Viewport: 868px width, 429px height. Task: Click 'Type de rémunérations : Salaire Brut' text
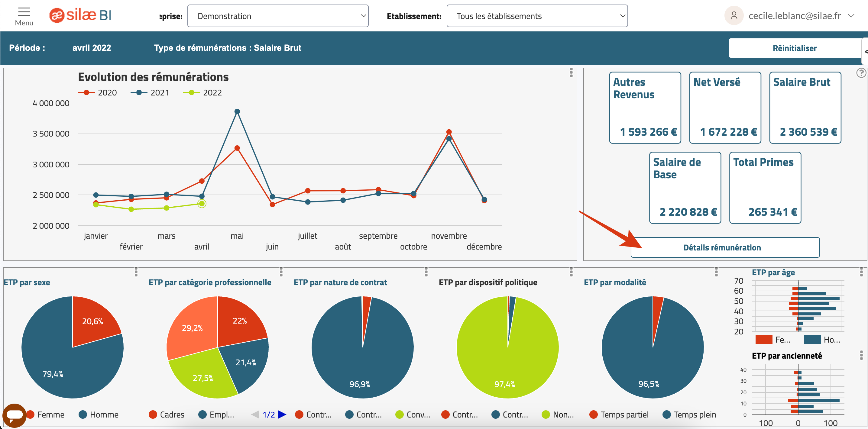pyautogui.click(x=228, y=48)
